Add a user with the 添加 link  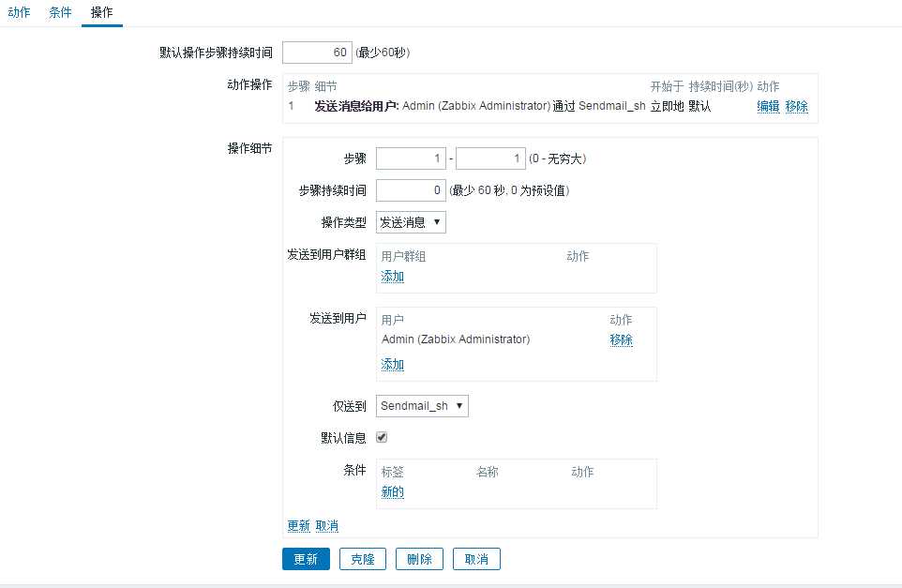(x=392, y=364)
